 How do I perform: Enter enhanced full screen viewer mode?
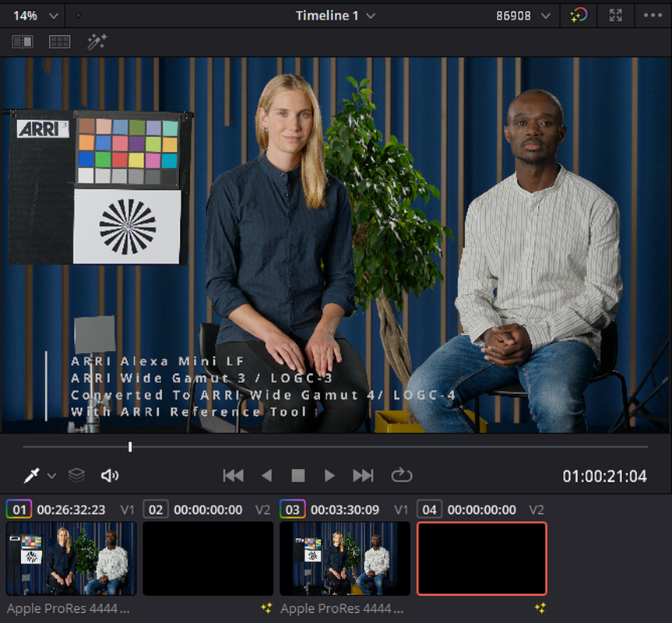(615, 16)
